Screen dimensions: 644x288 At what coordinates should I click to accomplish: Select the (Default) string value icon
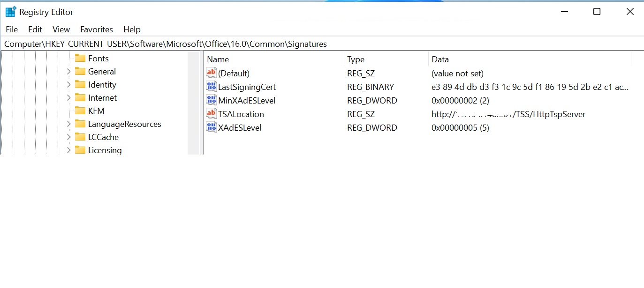coord(211,73)
